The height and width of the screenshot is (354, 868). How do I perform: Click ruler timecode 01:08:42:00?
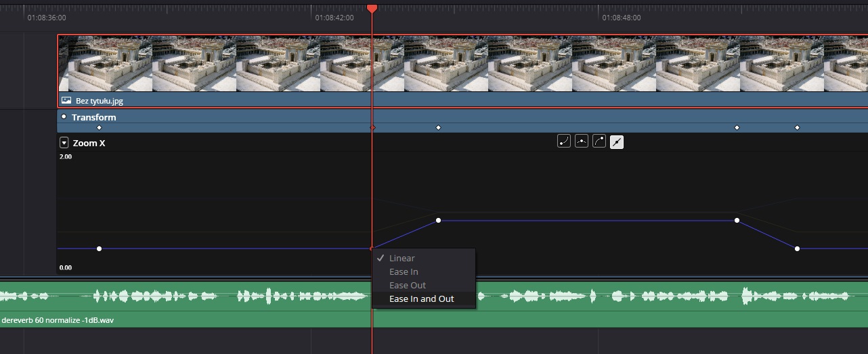click(x=334, y=18)
